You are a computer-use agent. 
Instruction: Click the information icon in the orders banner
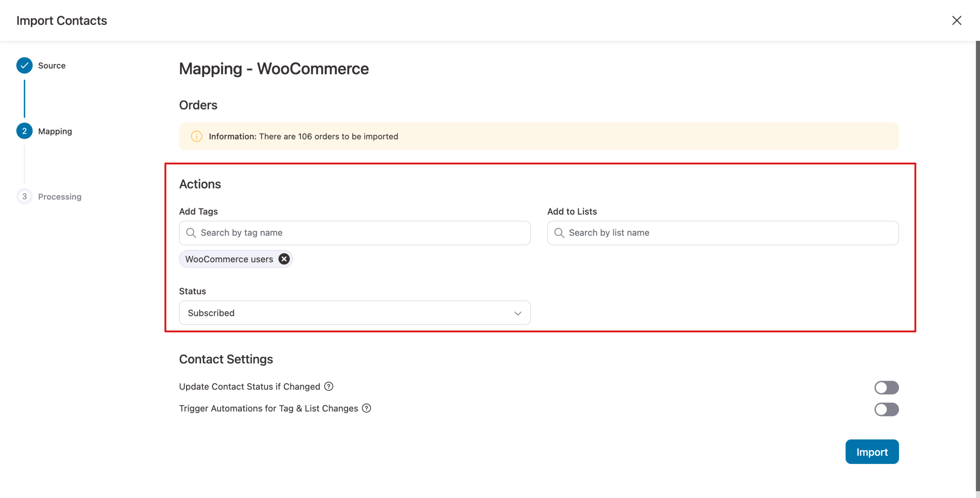point(196,136)
